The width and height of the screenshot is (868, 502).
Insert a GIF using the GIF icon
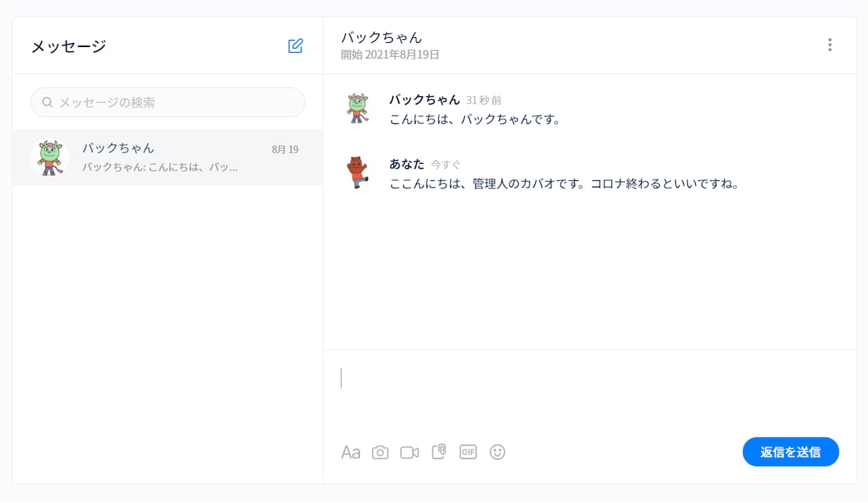pyautogui.click(x=468, y=451)
